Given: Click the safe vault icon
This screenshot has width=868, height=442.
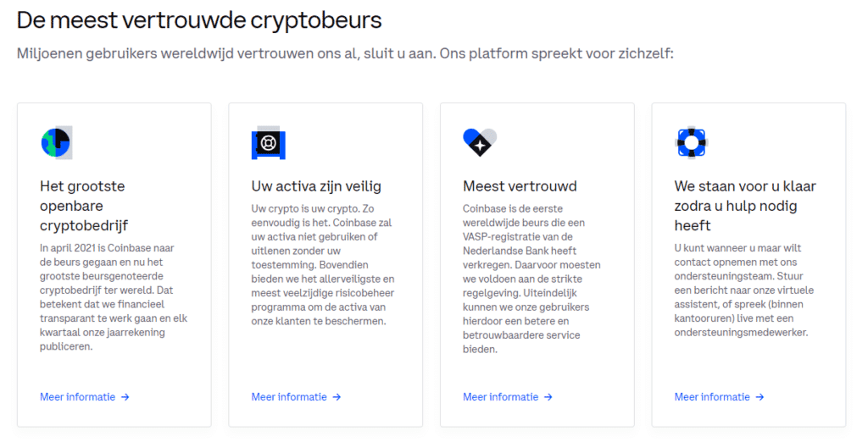Looking at the screenshot, I should (268, 143).
